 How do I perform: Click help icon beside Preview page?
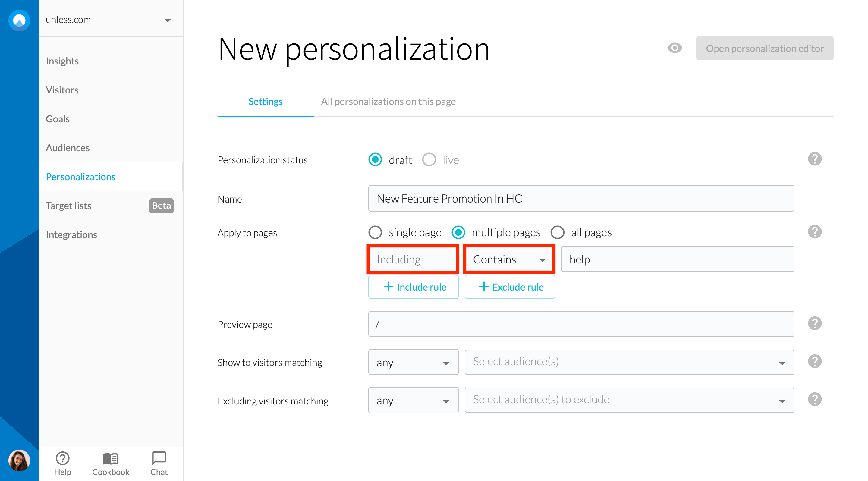[x=814, y=323]
